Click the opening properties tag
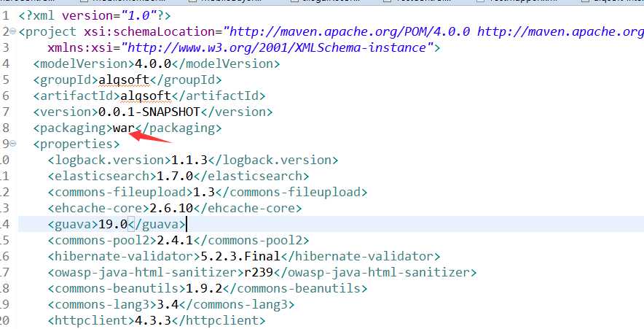This screenshot has width=644, height=329. (x=76, y=144)
